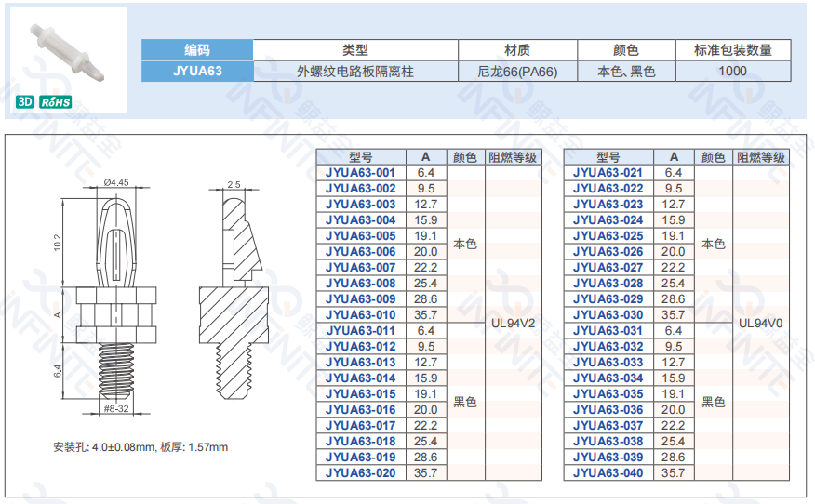Open the white standoff product photo

[70, 52]
